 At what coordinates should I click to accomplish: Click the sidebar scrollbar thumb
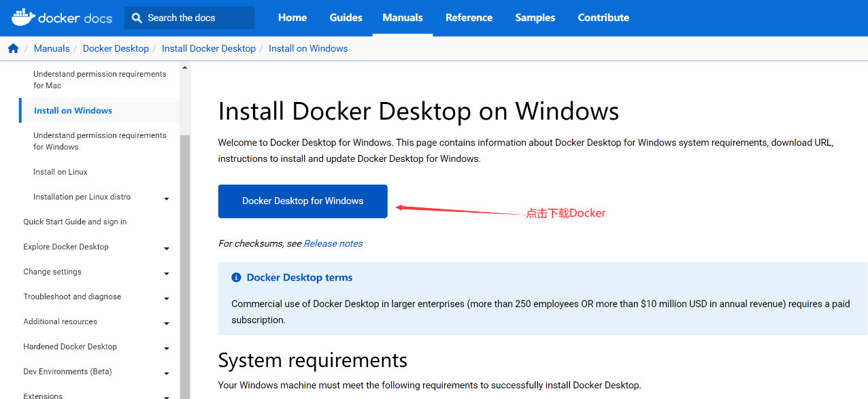coord(184,266)
